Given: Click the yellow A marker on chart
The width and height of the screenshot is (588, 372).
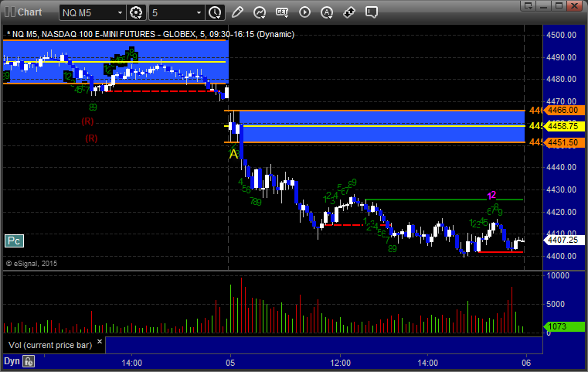Looking at the screenshot, I should 233,154.
